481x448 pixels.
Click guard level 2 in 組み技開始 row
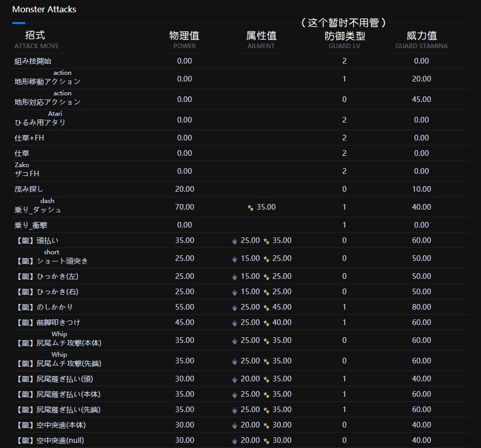tap(345, 61)
